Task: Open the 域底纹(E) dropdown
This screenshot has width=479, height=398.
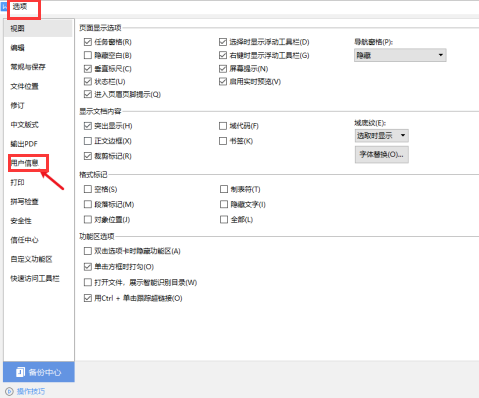Action: pyautogui.click(x=382, y=136)
